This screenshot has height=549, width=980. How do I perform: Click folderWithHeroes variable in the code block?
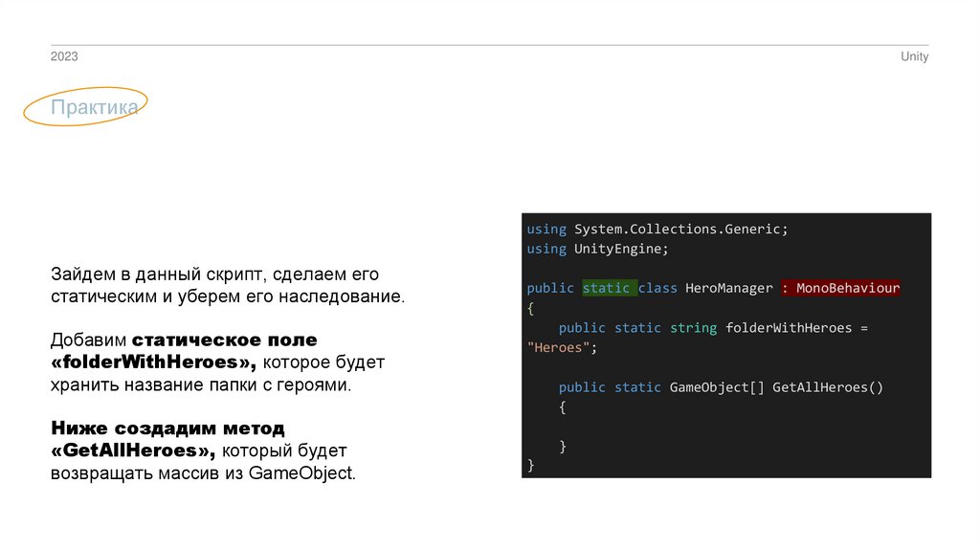[x=788, y=328]
